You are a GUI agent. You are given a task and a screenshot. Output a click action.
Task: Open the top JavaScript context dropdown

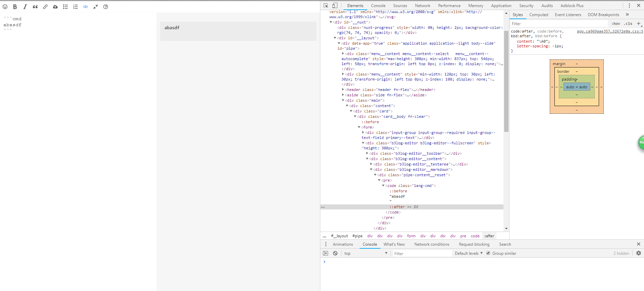[x=366, y=253]
